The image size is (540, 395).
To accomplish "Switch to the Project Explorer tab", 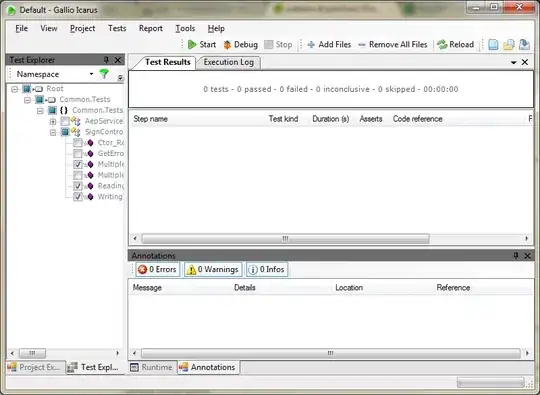I will 35,367.
